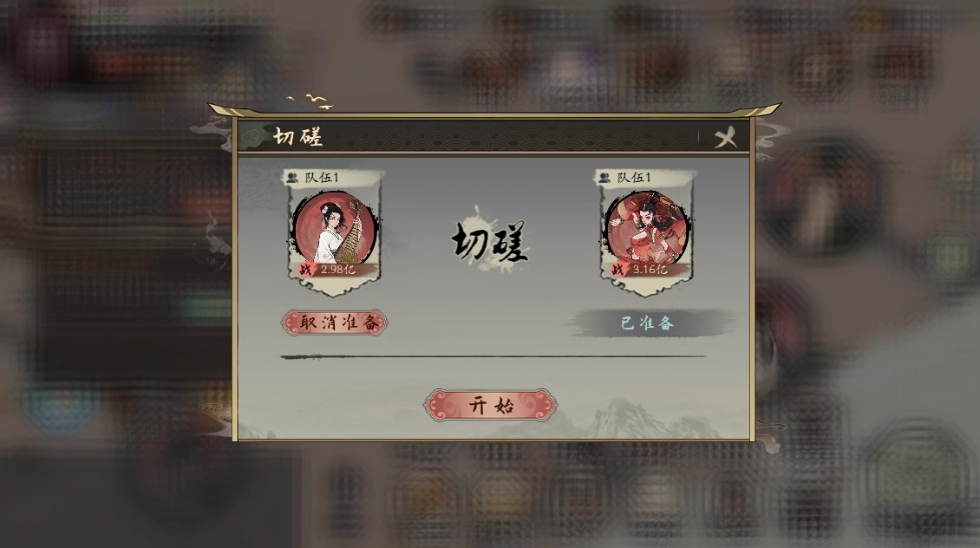Click the 3.16亿 power value
Viewport: 980px width, 548px height.
coord(650,270)
